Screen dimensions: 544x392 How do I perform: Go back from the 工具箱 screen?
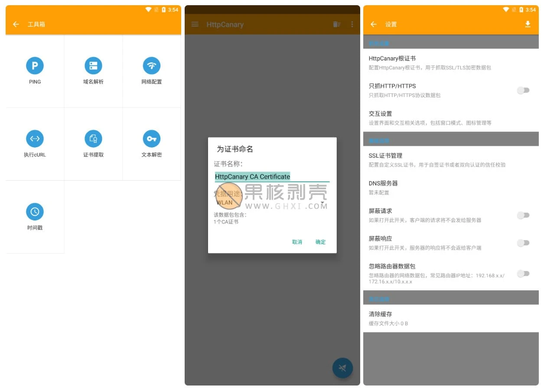click(x=16, y=24)
